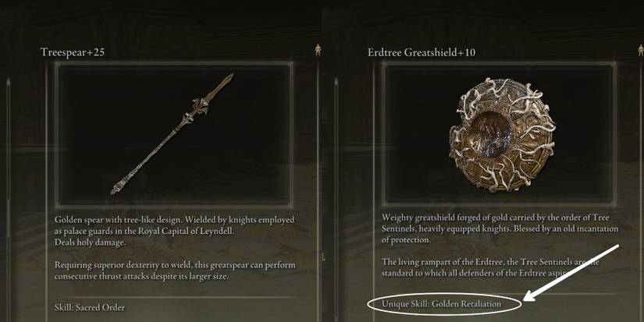Click the character icon beside Erdtree Greatshield+10
The height and width of the screenshot is (322, 644).
click(640, 51)
